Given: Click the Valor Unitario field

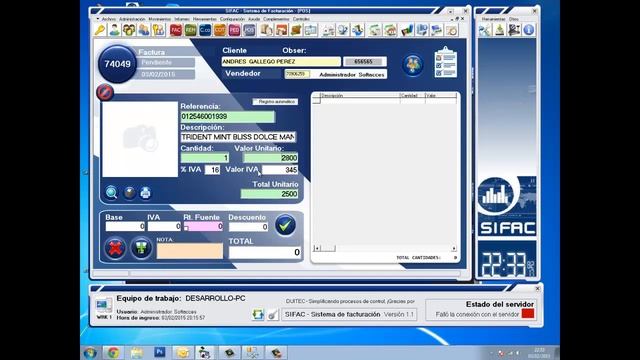Looking at the screenshot, I should (x=270, y=158).
